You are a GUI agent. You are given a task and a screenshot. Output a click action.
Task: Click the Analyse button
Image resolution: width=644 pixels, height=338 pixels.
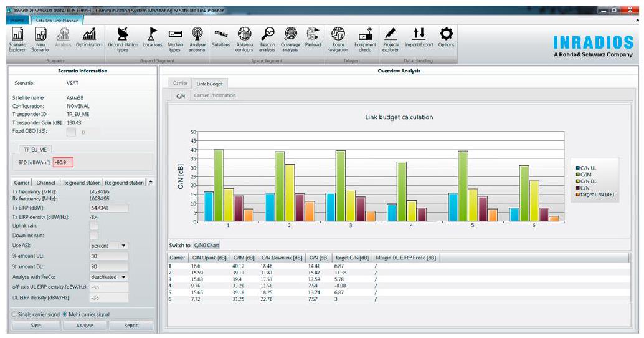[x=85, y=325]
